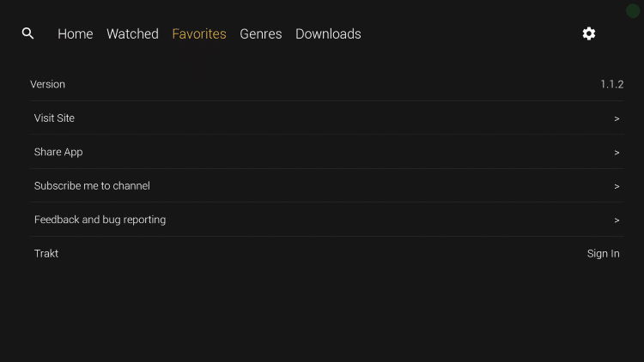Screen dimensions: 644x362
Task: Go to the Home tab
Action: tap(75, 34)
